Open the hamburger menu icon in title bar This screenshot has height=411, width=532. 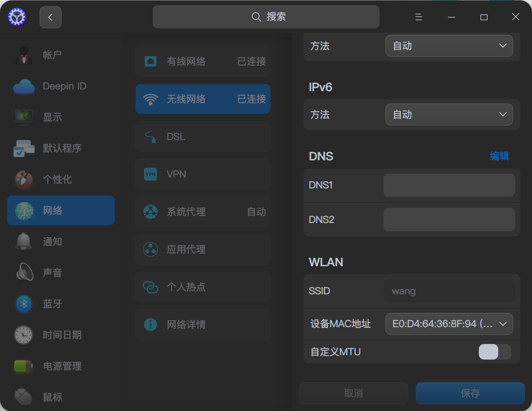pos(419,17)
